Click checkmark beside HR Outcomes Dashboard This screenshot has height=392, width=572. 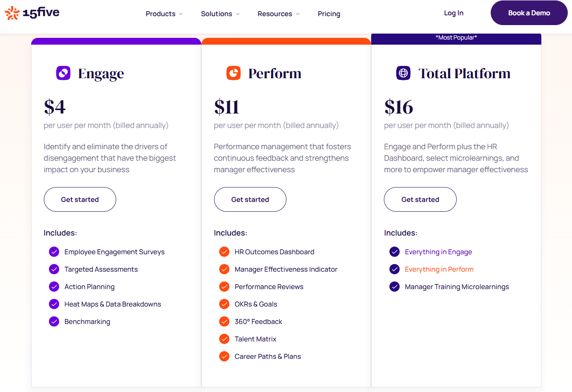(224, 252)
